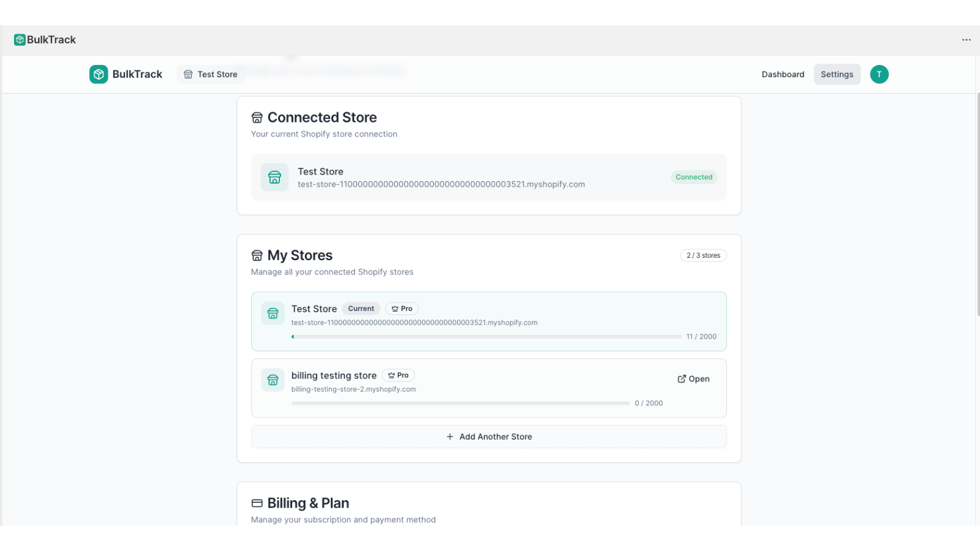Click the crown Pro badge next to Test Store
This screenshot has height=551, width=980.
tap(402, 308)
